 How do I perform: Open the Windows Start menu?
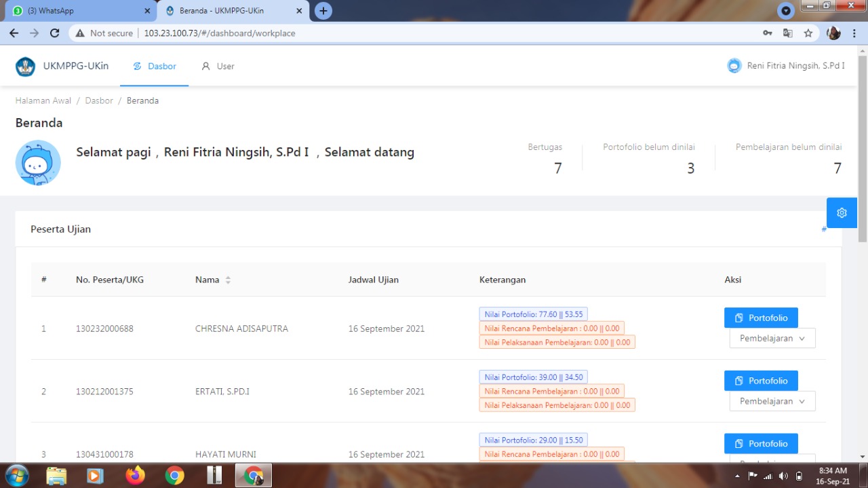click(17, 475)
